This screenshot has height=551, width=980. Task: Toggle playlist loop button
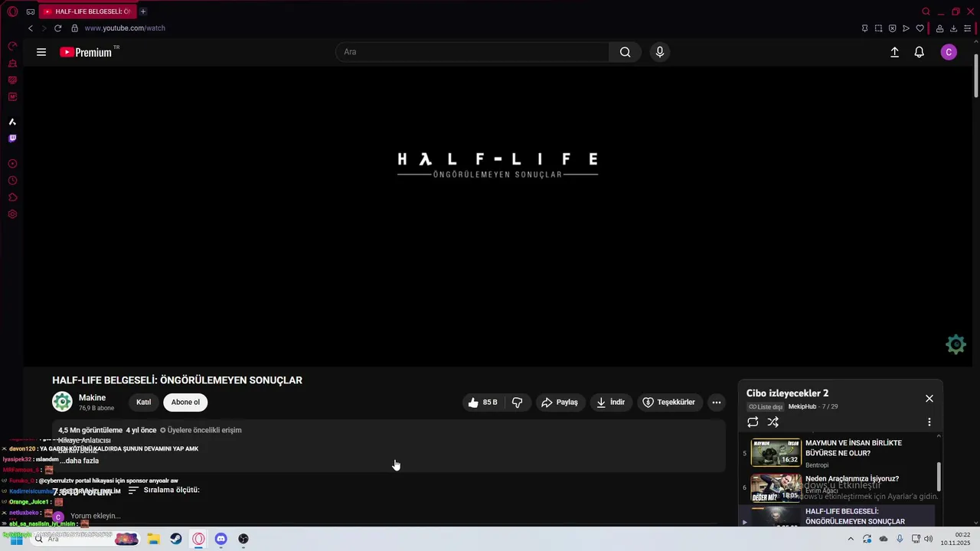coord(753,422)
